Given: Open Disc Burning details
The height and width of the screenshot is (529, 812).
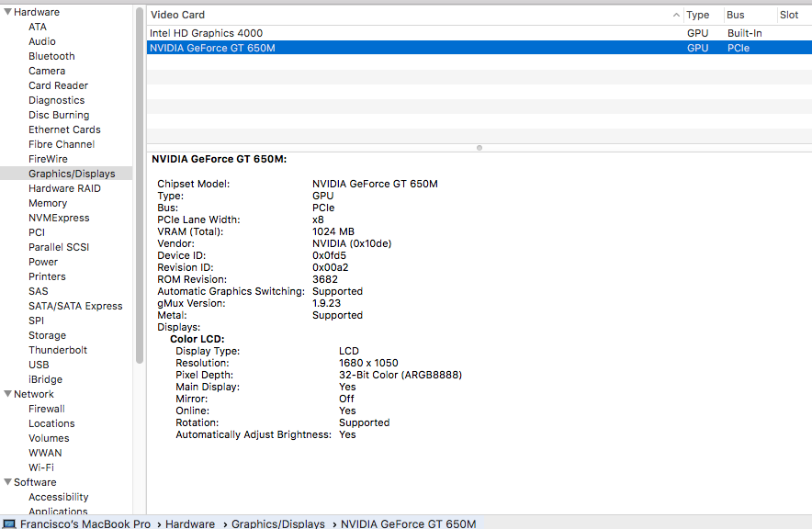Looking at the screenshot, I should click(x=59, y=115).
